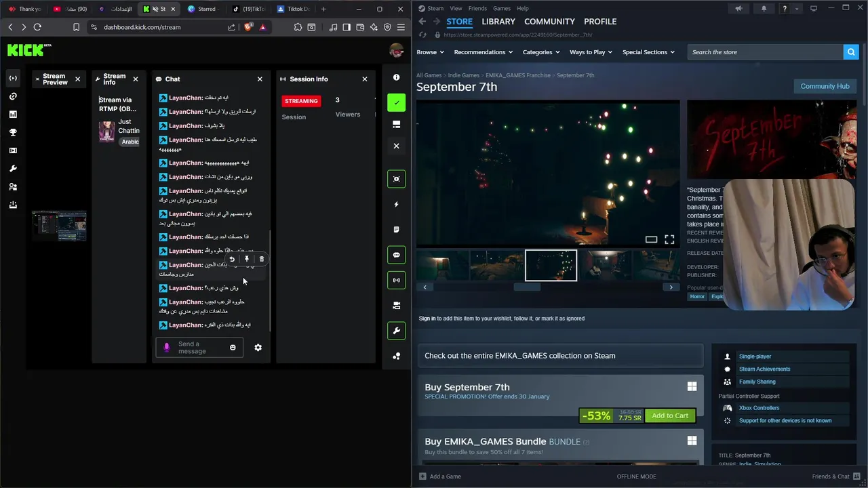
Task: Enter fullscreen on Steam screenshot viewer
Action: (x=669, y=239)
